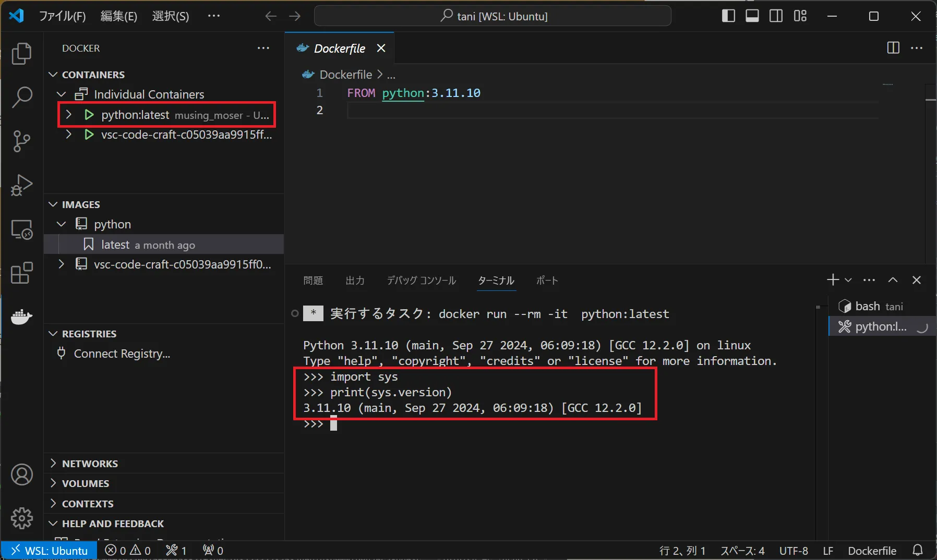937x560 pixels.
Task: Open the Remote Explorer icon
Action: coord(21,229)
